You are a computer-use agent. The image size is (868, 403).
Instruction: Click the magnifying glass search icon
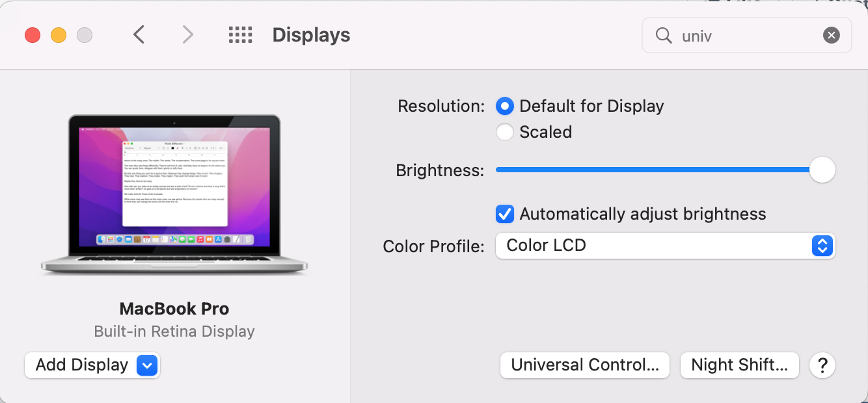(x=664, y=35)
